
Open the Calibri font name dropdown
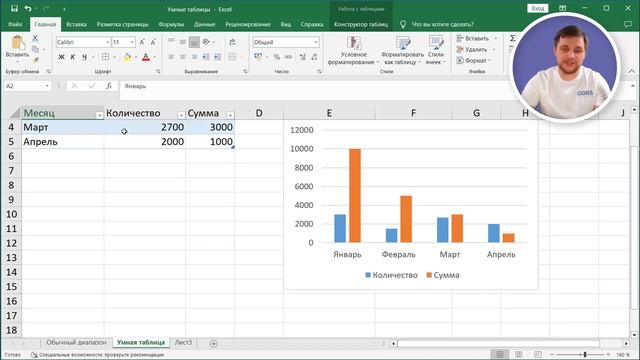[107, 42]
